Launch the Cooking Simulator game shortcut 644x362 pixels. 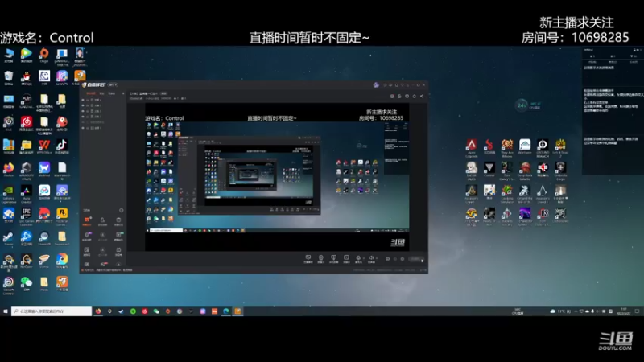coord(507,194)
